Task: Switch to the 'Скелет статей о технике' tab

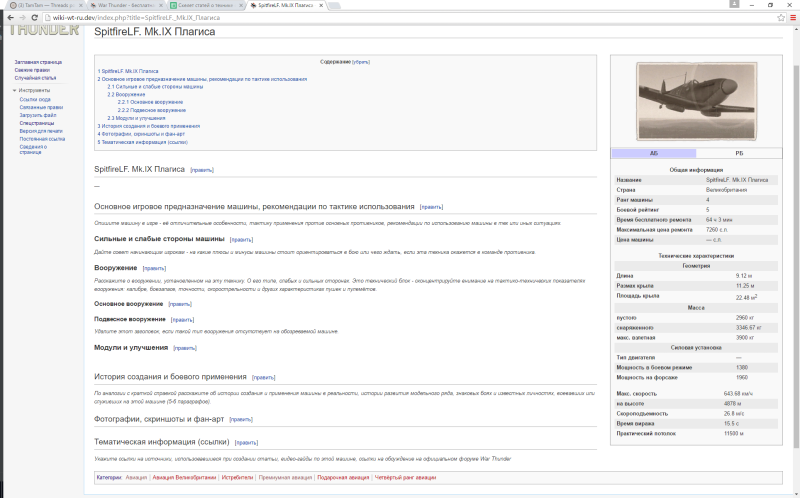Action: coord(205,5)
